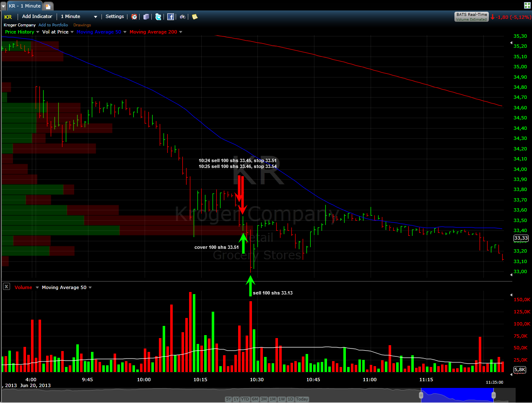Click the Kroger Company name label
Screen dimensions: 532x403
click(x=20, y=25)
